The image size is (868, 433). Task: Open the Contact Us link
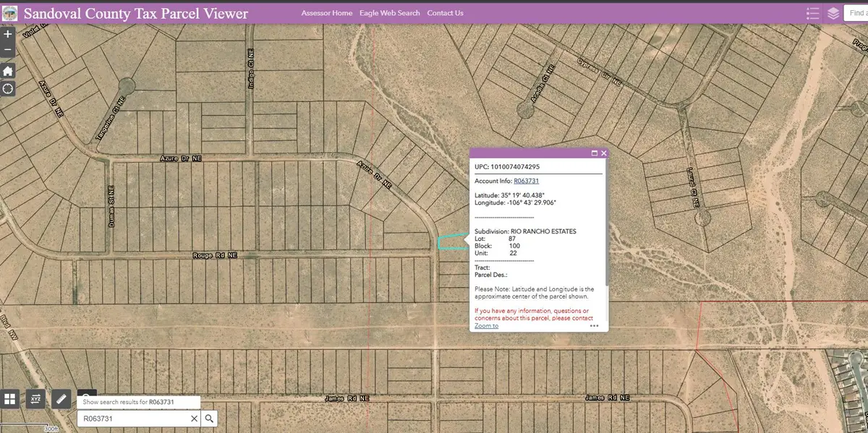point(446,13)
